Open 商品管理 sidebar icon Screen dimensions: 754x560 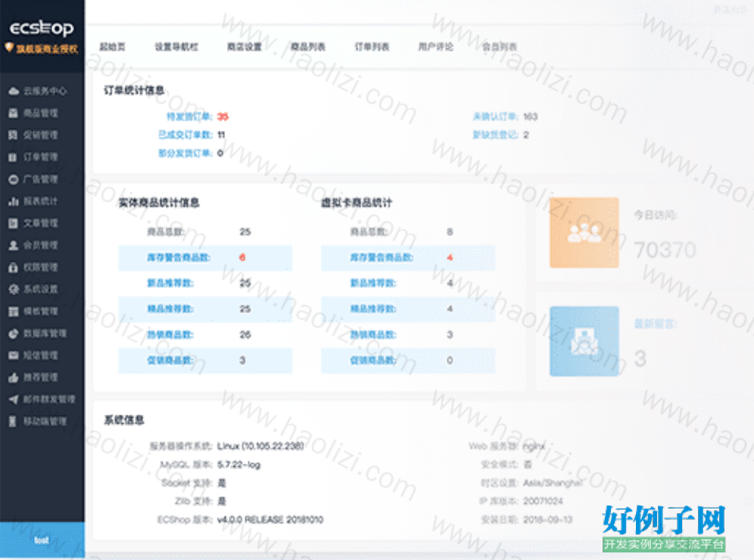click(x=14, y=113)
